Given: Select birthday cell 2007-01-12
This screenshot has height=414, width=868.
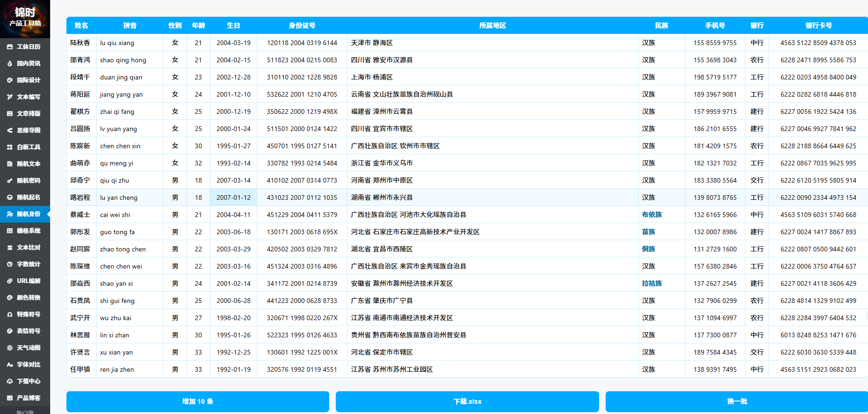Looking at the screenshot, I should click(x=234, y=197).
